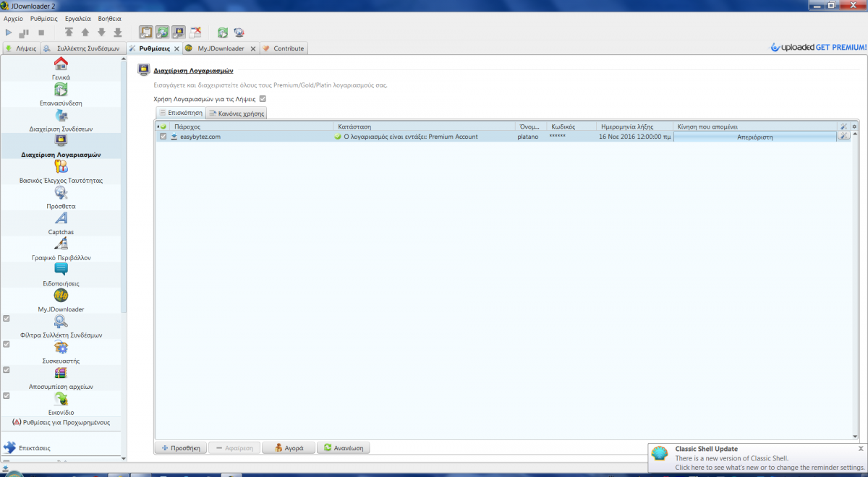Open My.JDownloader settings in sidebar
This screenshot has height=477, width=868.
point(61,301)
